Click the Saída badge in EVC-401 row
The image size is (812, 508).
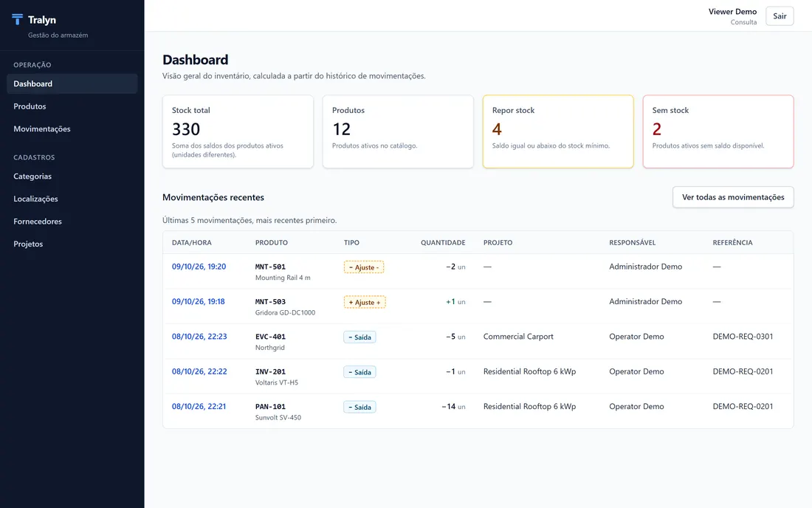[x=359, y=337]
